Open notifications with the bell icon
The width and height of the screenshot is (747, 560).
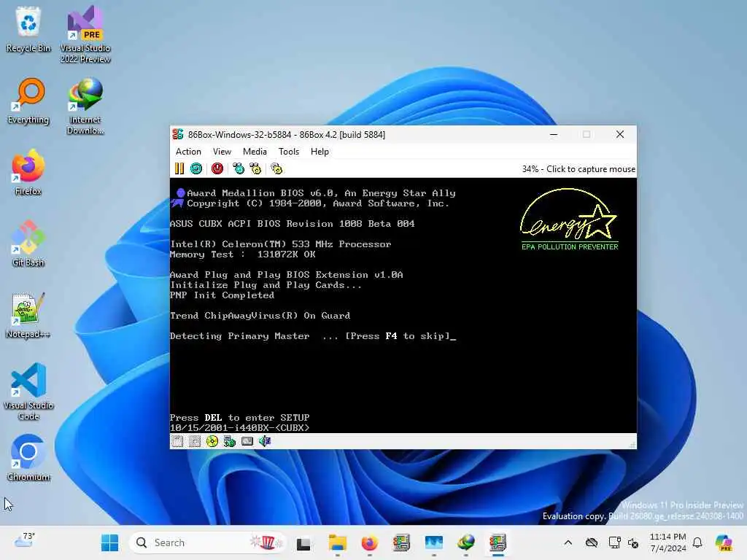(697, 542)
